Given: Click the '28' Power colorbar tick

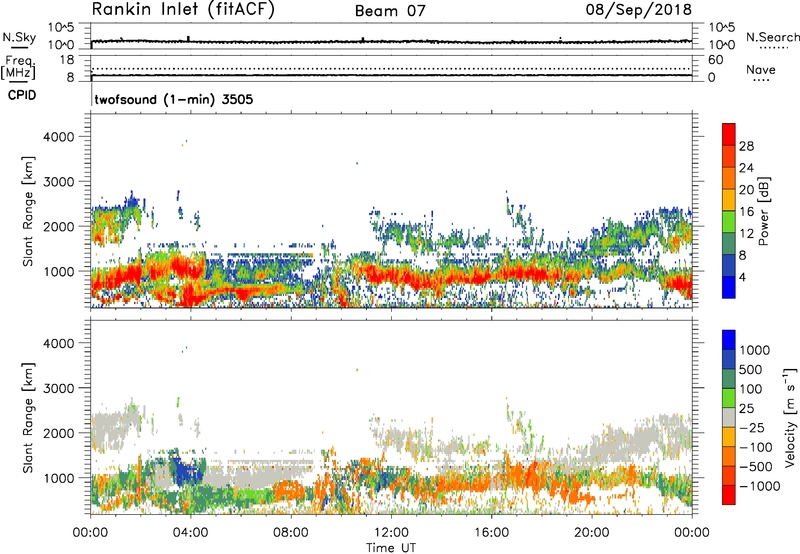Looking at the screenshot, I should pyautogui.click(x=746, y=146).
